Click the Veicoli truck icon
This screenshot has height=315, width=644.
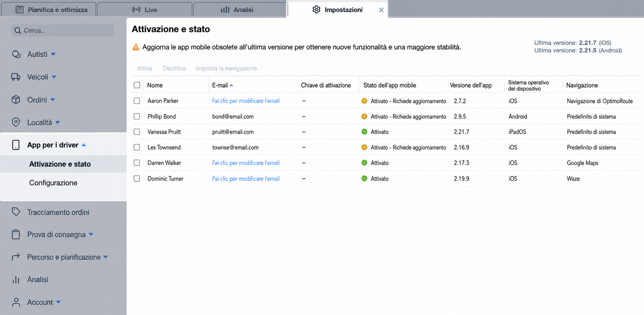[16, 77]
